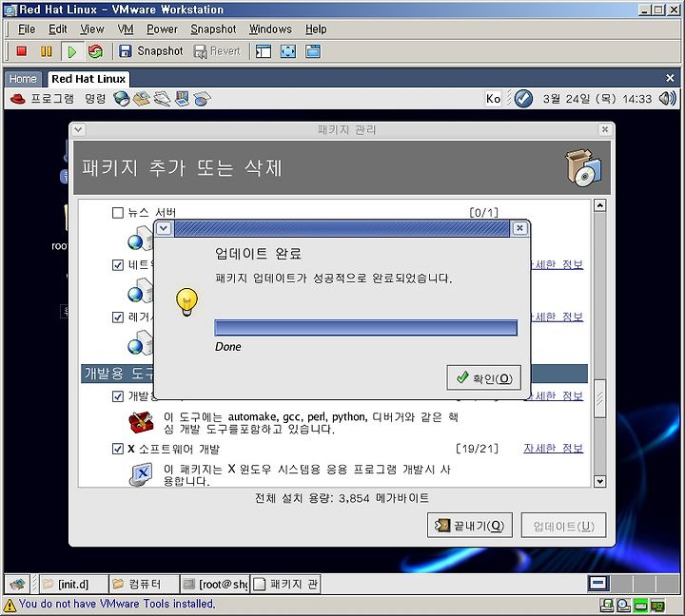Open the red hat main menu icon
This screenshot has height=616, width=685.
(18, 99)
